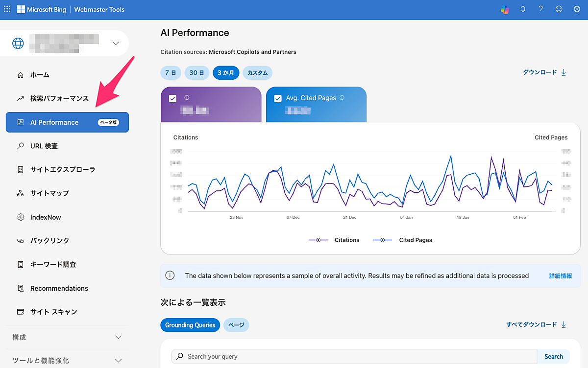Open the notifications bell

pos(523,9)
